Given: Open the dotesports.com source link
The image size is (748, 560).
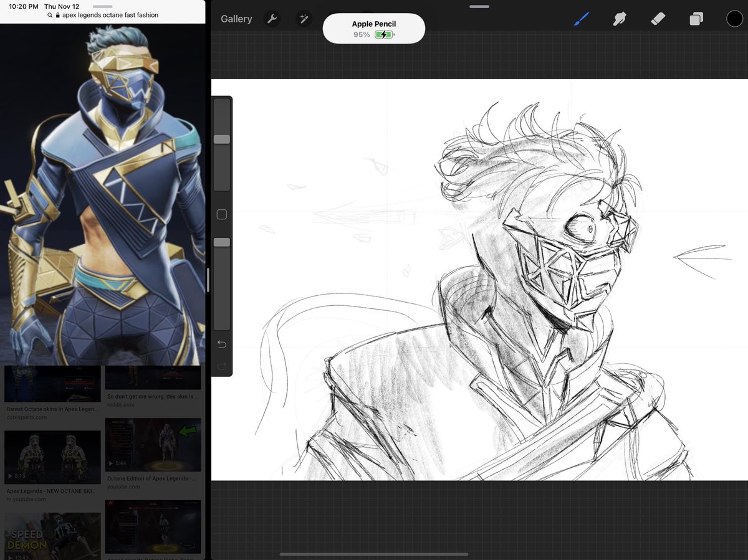Looking at the screenshot, I should [27, 417].
